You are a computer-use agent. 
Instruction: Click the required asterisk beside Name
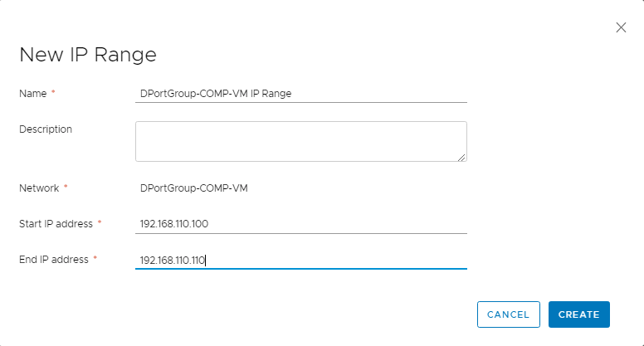click(x=53, y=93)
